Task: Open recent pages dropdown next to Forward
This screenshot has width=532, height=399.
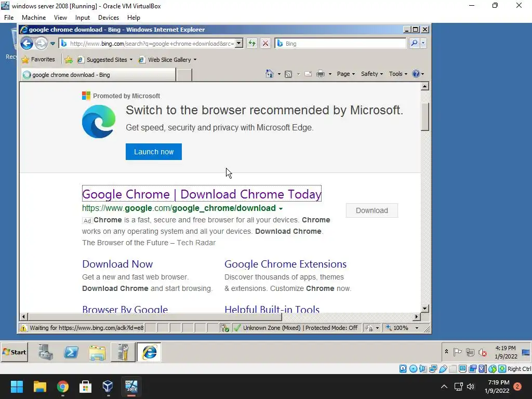Action: (x=52, y=44)
